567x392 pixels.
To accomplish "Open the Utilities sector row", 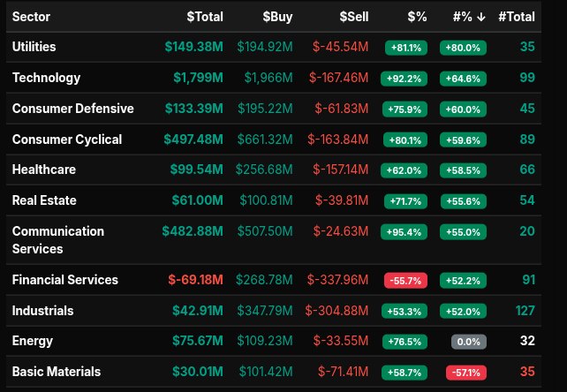I will [36, 46].
